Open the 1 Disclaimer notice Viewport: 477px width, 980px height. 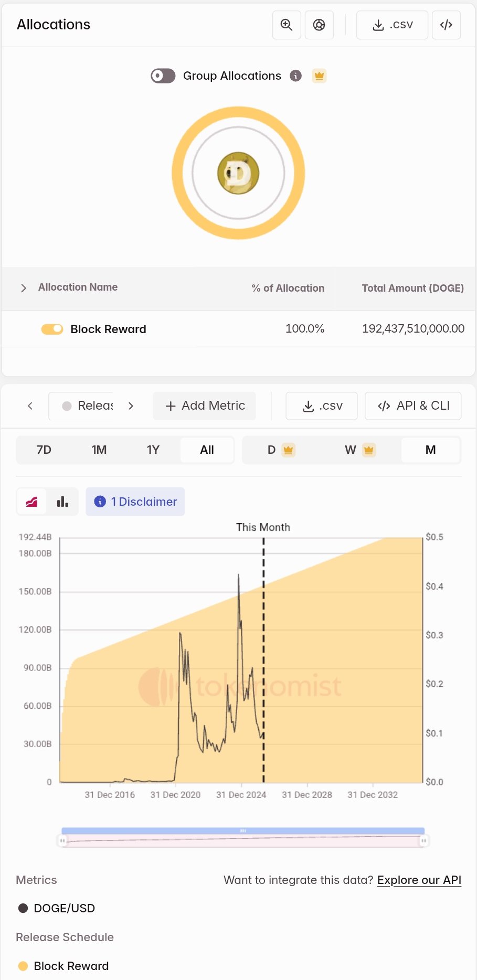point(135,502)
